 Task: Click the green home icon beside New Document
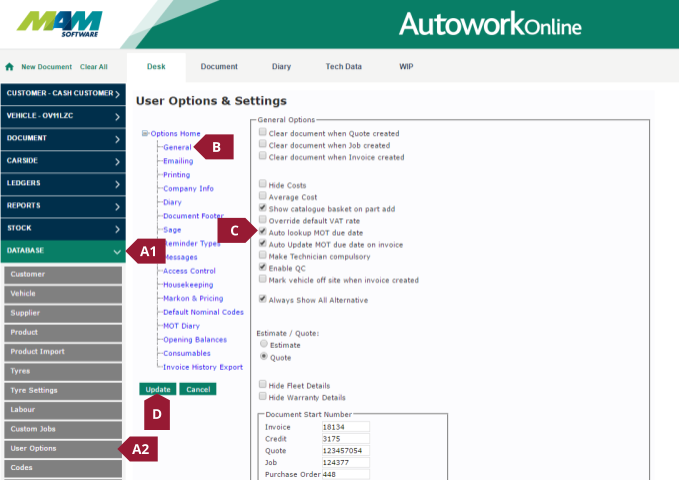10,67
